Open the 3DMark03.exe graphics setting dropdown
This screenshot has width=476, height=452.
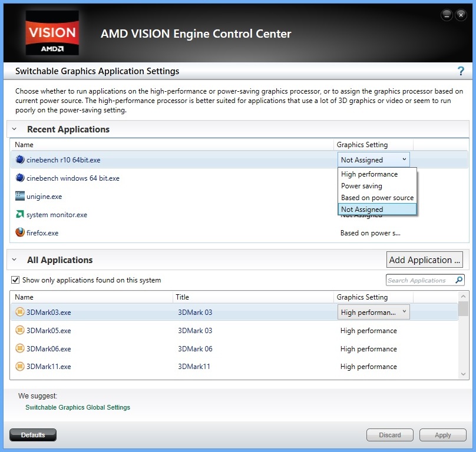[x=373, y=312]
